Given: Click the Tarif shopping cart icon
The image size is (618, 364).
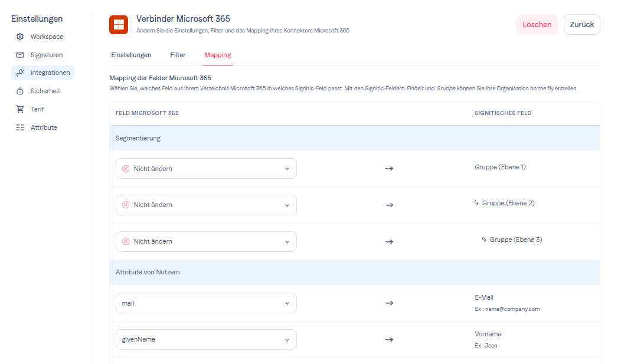Looking at the screenshot, I should click(20, 109).
